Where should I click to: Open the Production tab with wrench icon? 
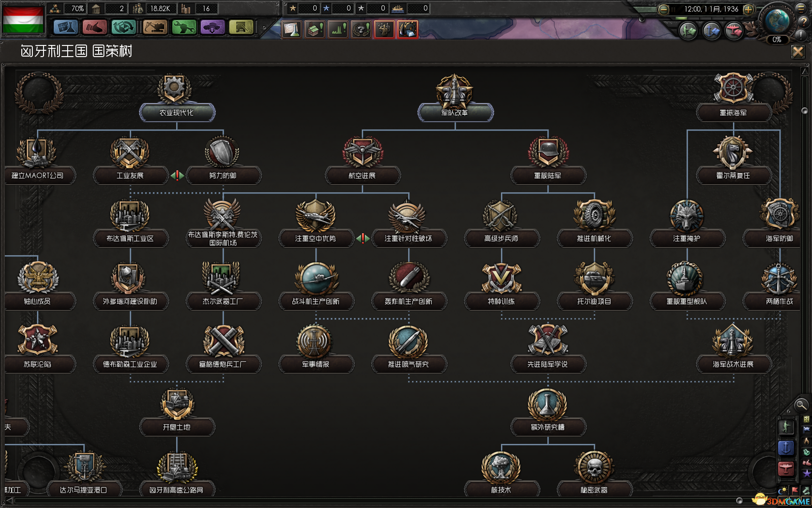[x=184, y=27]
